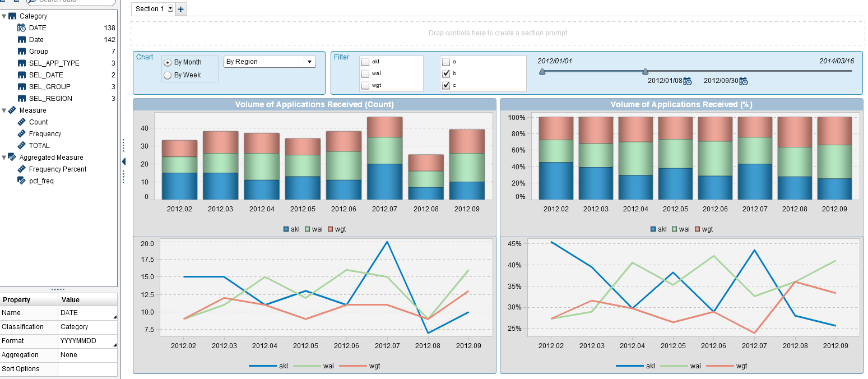The height and width of the screenshot is (379, 868).
Task: Click the right handle of the date slider
Action: [x=645, y=71]
